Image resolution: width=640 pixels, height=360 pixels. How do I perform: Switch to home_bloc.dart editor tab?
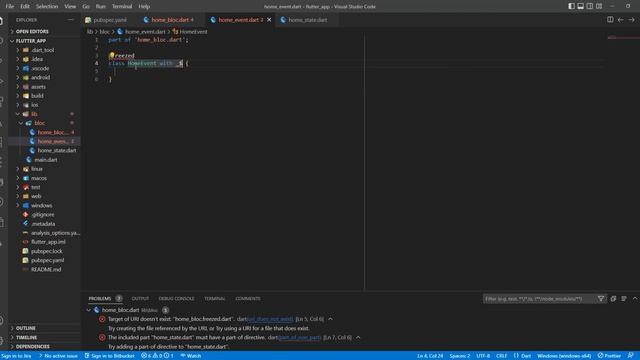(x=171, y=20)
